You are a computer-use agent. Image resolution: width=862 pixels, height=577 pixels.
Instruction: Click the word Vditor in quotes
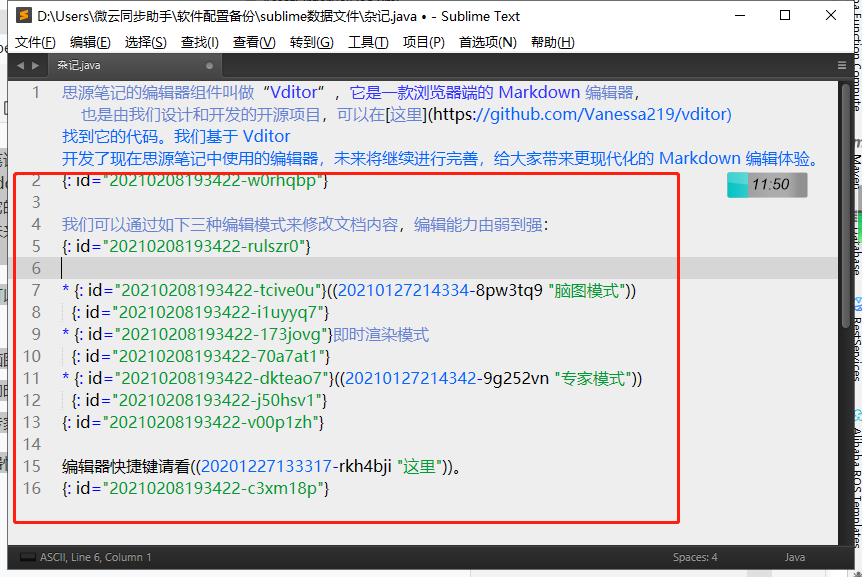click(294, 92)
